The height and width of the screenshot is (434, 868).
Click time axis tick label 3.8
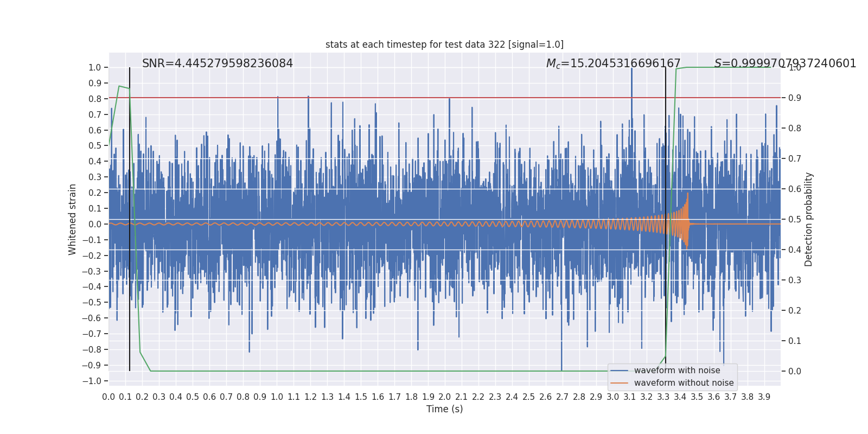[x=748, y=397]
